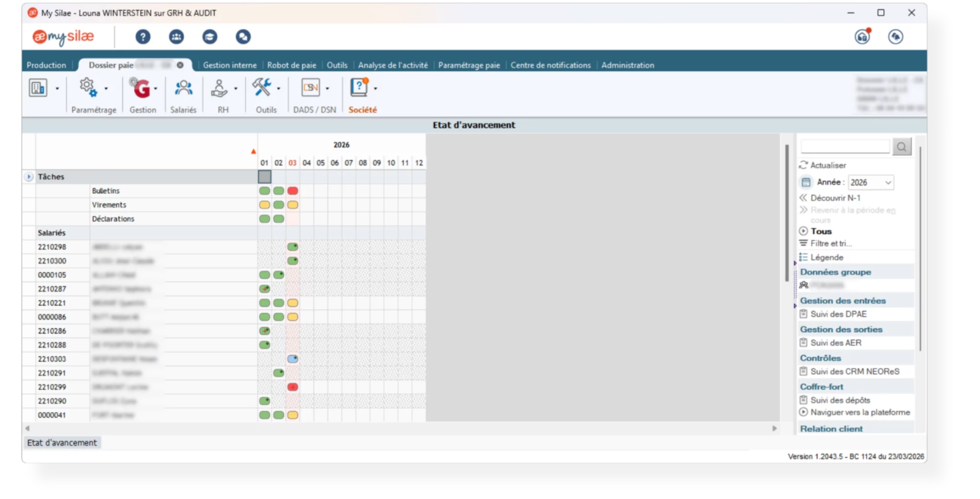Open the dropdown arrow next to Paramétrage
The width and height of the screenshot is (980, 499).
pyautogui.click(x=106, y=89)
